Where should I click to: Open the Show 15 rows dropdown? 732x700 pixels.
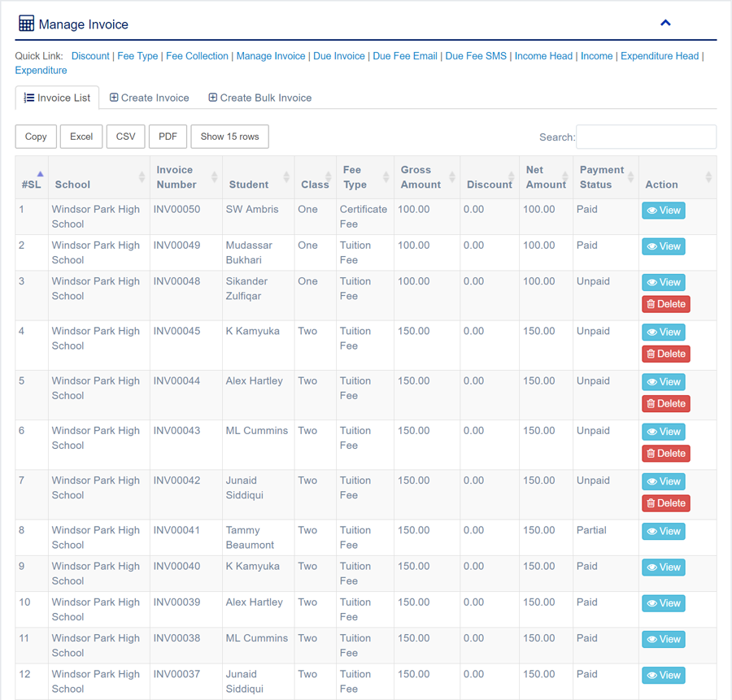click(229, 137)
